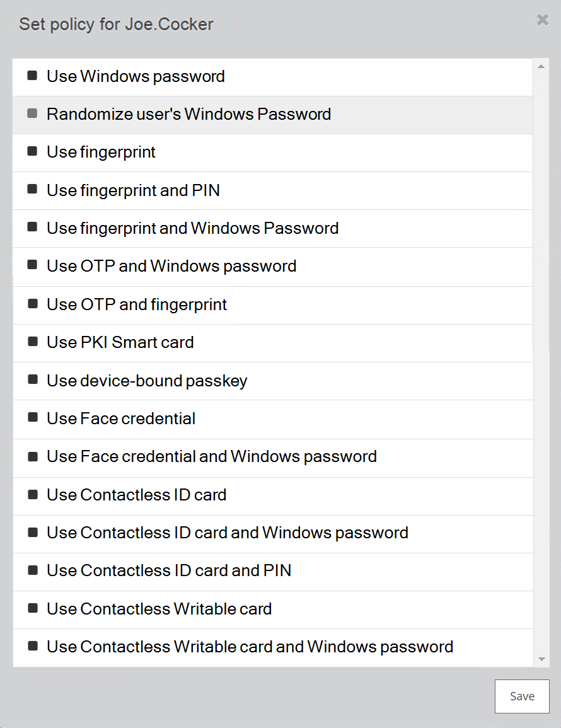Select the Use Contactless ID card entry
Viewport: 561px width, 728px height.
pos(136,495)
